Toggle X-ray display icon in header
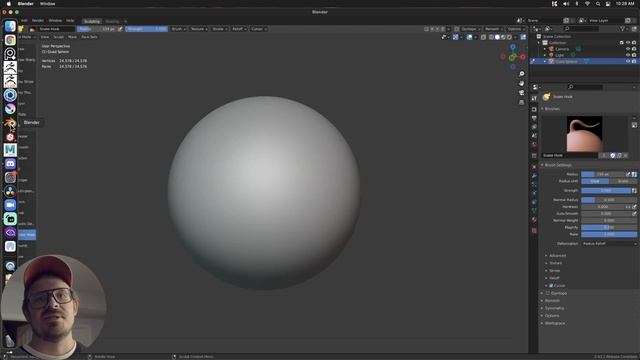 pos(483,37)
